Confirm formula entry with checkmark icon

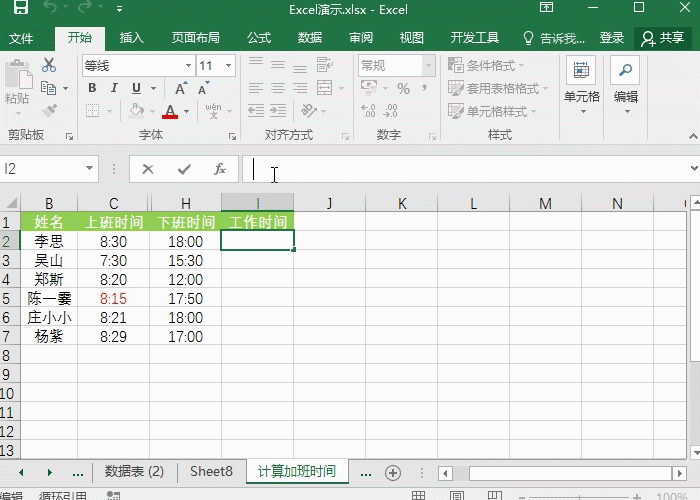click(x=184, y=170)
